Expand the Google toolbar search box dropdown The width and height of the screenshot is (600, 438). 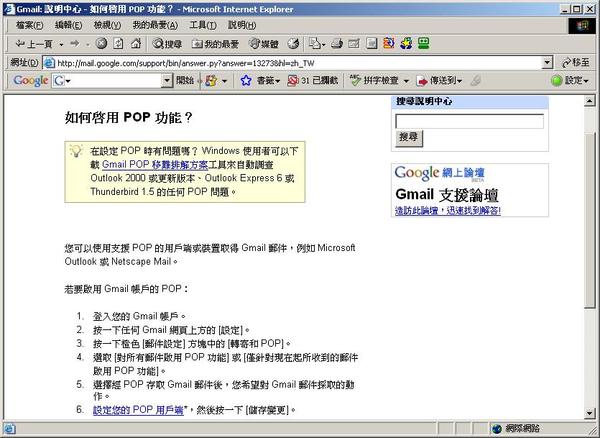[167, 81]
